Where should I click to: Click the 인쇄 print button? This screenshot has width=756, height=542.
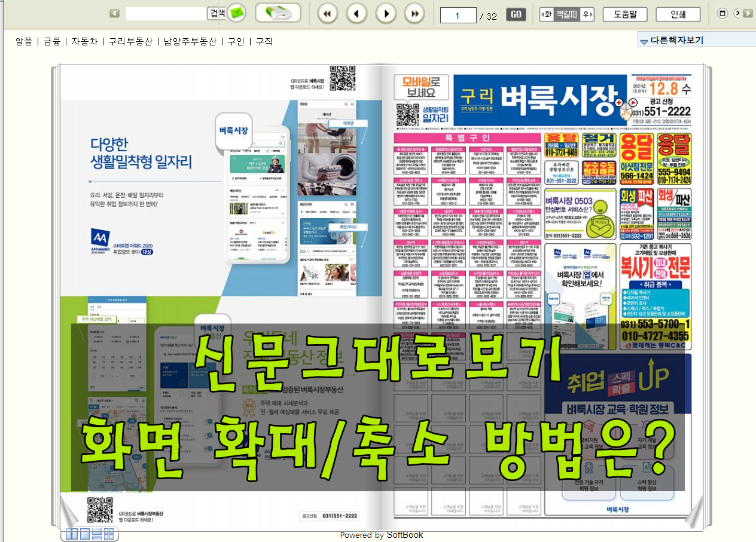click(678, 14)
